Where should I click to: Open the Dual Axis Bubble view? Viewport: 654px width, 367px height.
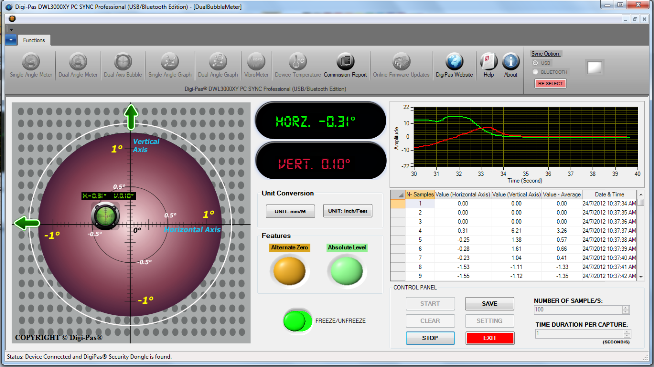tap(123, 65)
